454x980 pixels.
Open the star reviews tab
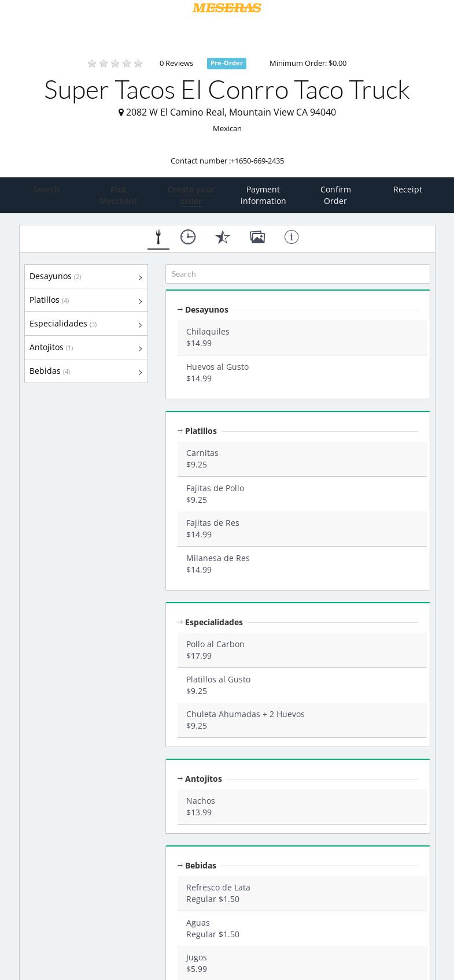coord(223,237)
